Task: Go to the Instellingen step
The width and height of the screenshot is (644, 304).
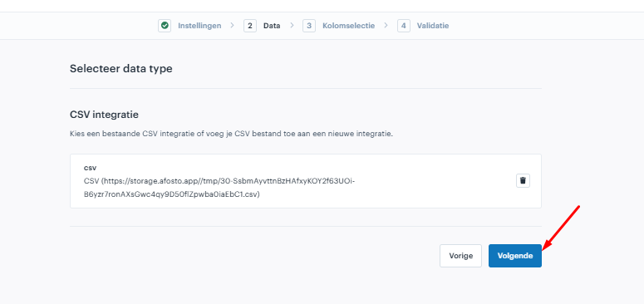Action: 199,26
